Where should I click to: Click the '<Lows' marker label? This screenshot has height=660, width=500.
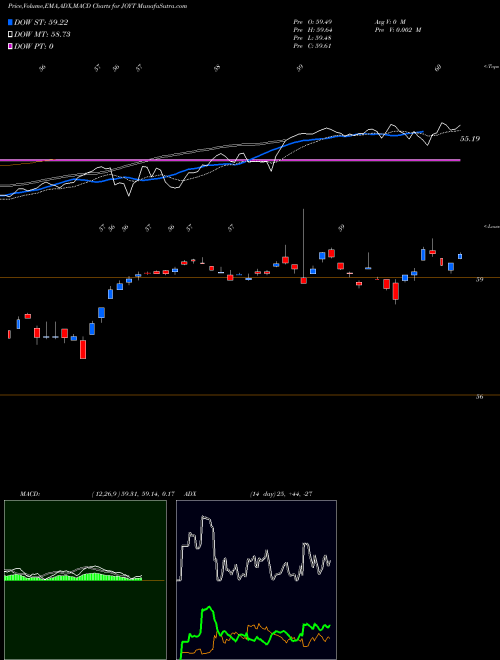(x=491, y=226)
